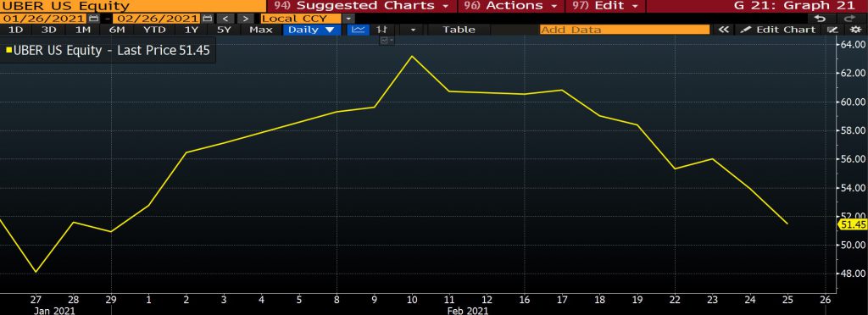Click the 10 date label on x-axis
This screenshot has height=315, width=868.
click(x=411, y=301)
